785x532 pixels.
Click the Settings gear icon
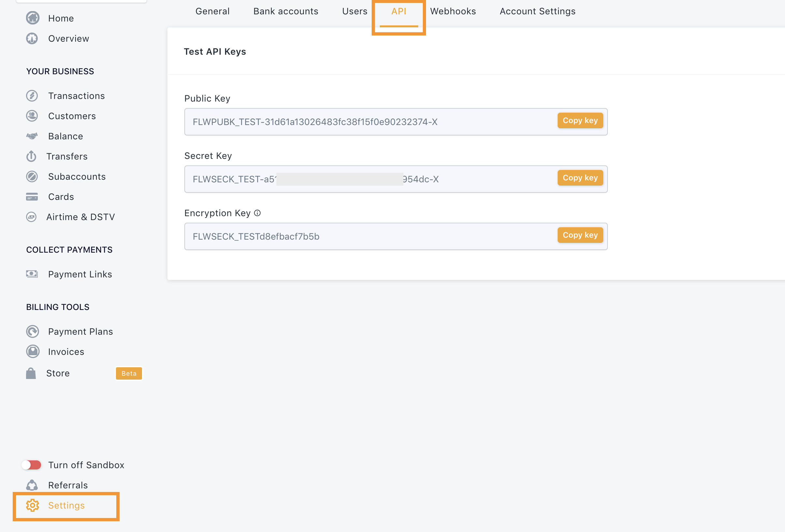pyautogui.click(x=33, y=505)
